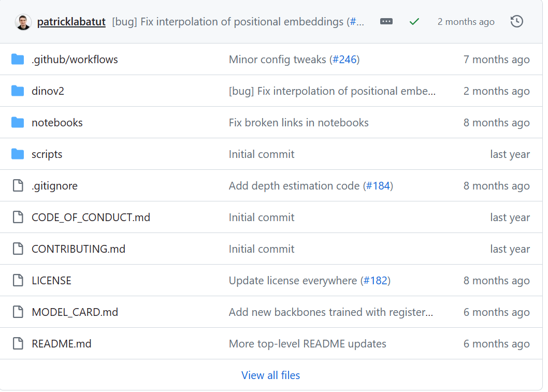This screenshot has height=392, width=548.
Task: Click View all files
Action: pyautogui.click(x=270, y=375)
